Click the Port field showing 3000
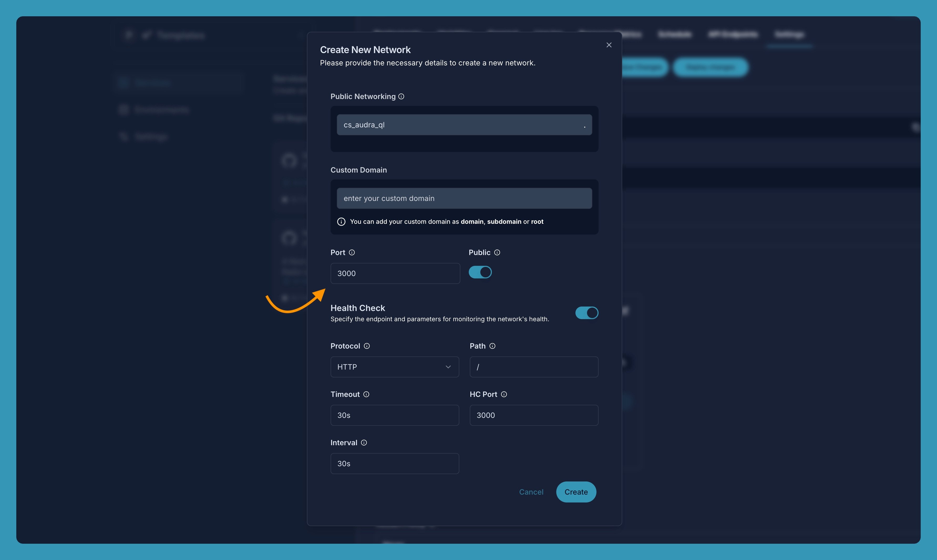The width and height of the screenshot is (937, 560). click(395, 274)
